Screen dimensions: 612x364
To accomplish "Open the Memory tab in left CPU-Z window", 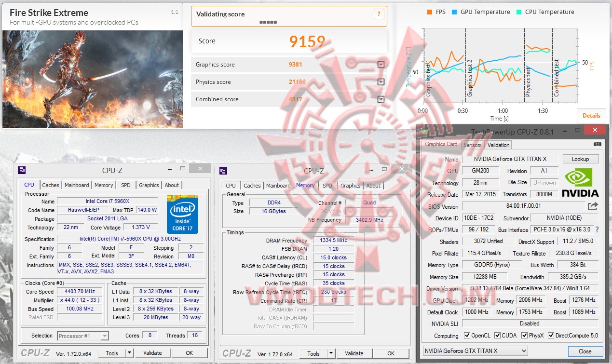I will (104, 185).
